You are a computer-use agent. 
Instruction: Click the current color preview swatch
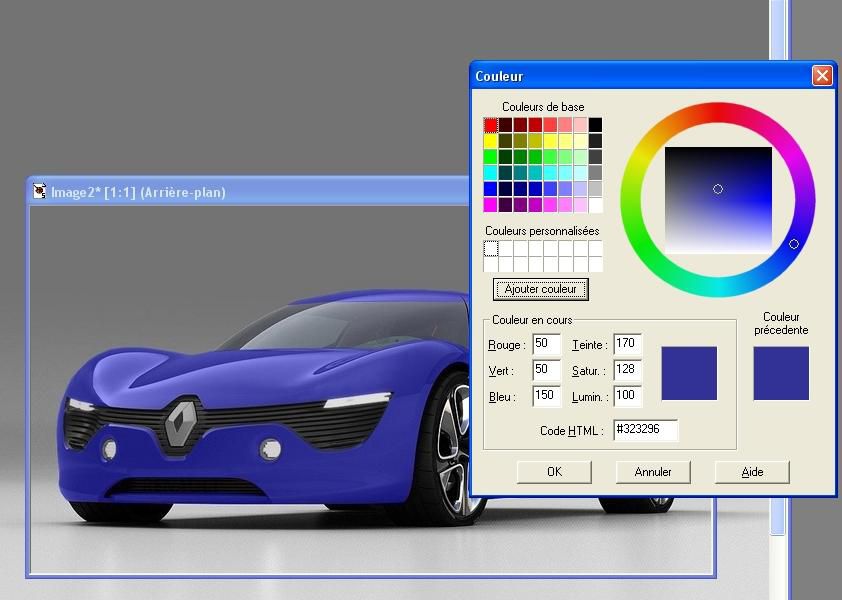click(689, 373)
